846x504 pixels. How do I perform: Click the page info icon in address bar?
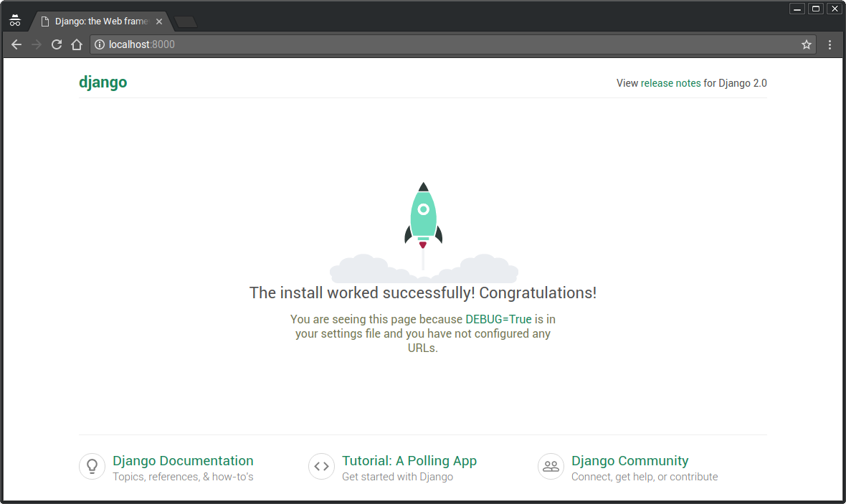point(98,44)
